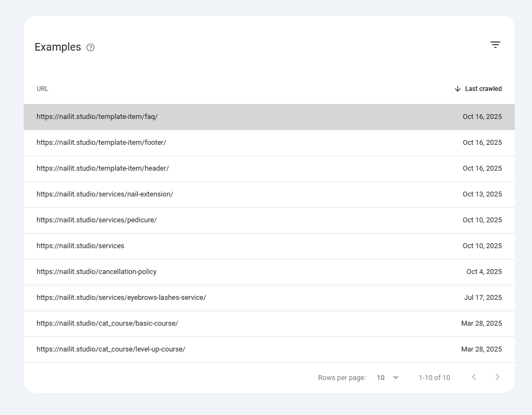Select the template-item/faq URL row
The width and height of the screenshot is (532, 415).
97,117
